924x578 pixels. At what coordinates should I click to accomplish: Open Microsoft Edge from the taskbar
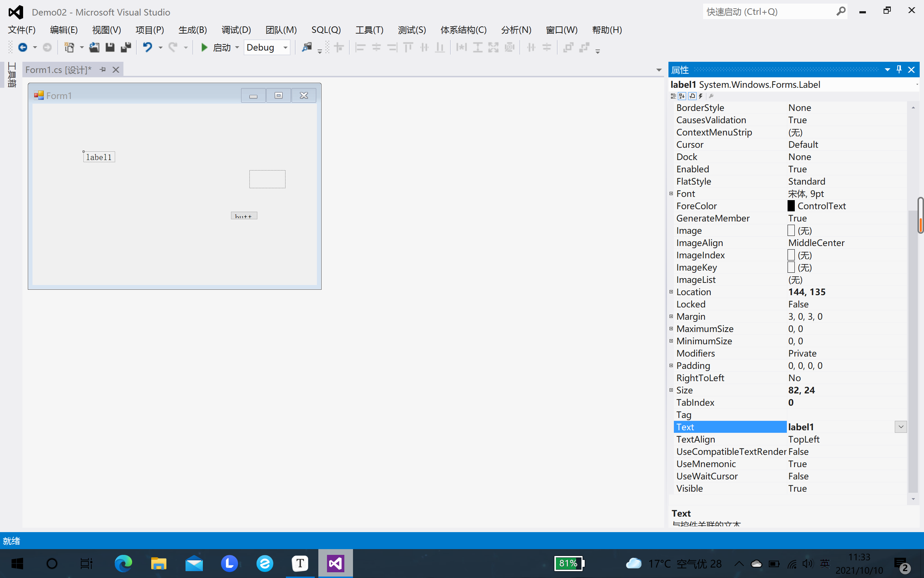click(123, 563)
